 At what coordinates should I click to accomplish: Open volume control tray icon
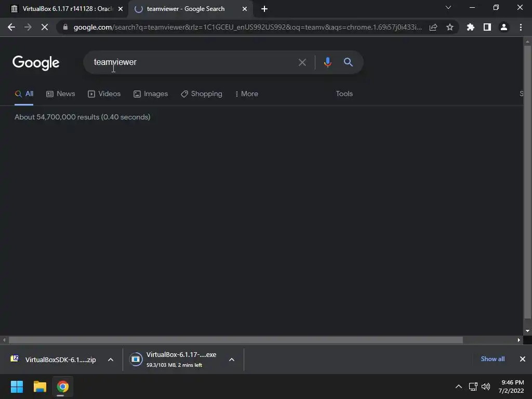click(486, 387)
